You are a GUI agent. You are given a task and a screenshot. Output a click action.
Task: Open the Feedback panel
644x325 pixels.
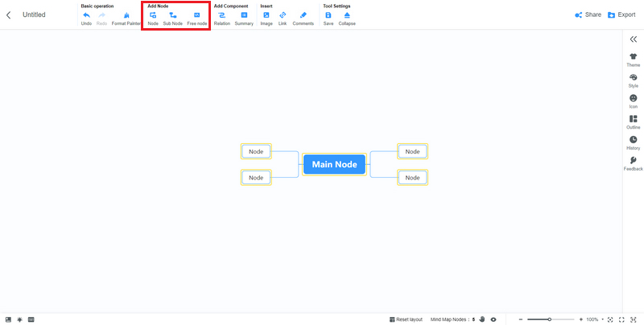pyautogui.click(x=634, y=164)
